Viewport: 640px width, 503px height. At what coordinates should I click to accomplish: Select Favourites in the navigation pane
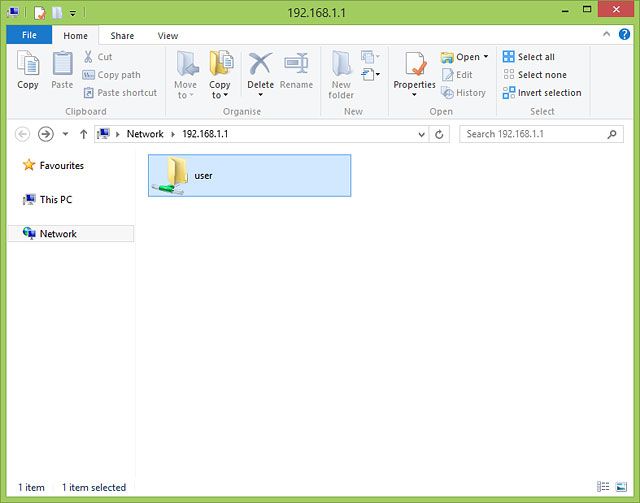53,165
